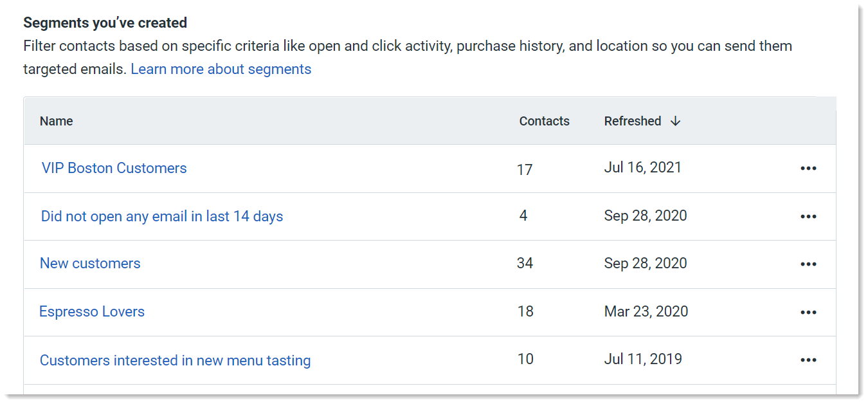Select contact count 4 in second row
The image size is (868, 404).
click(x=523, y=216)
